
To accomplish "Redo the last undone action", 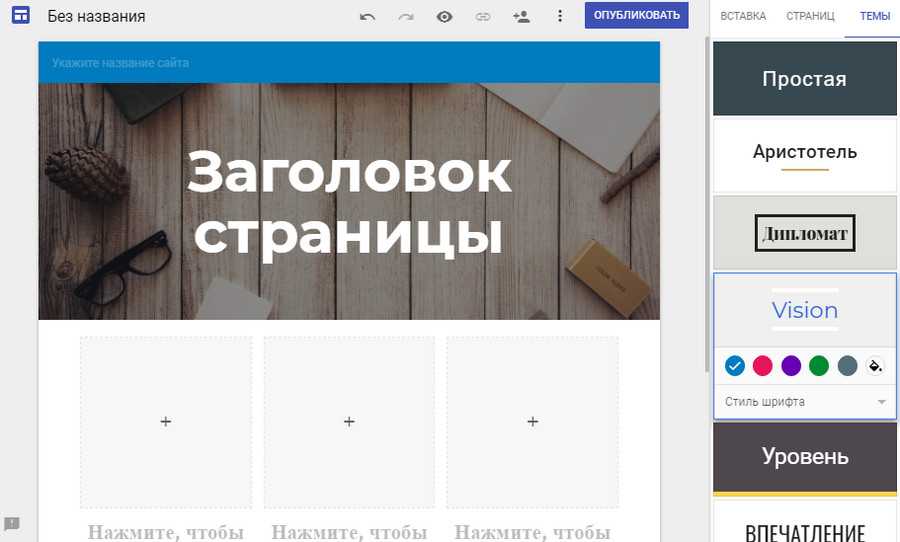I will pyautogui.click(x=405, y=16).
